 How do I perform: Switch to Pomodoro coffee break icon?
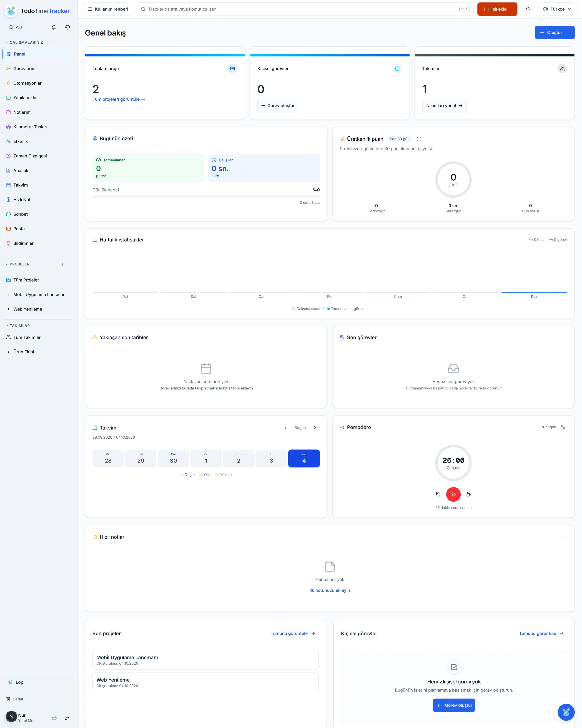[469, 494]
